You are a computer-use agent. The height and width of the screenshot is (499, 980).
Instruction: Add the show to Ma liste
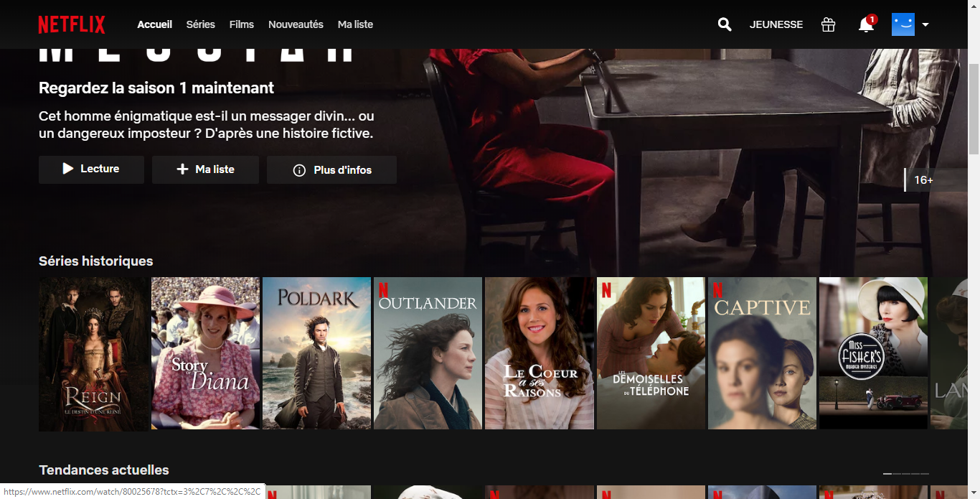tap(205, 169)
